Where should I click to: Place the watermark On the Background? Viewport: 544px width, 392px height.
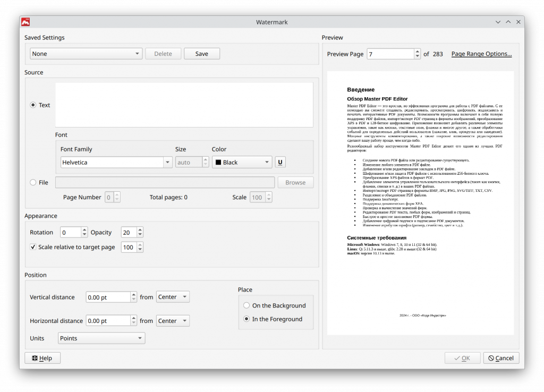(246, 305)
